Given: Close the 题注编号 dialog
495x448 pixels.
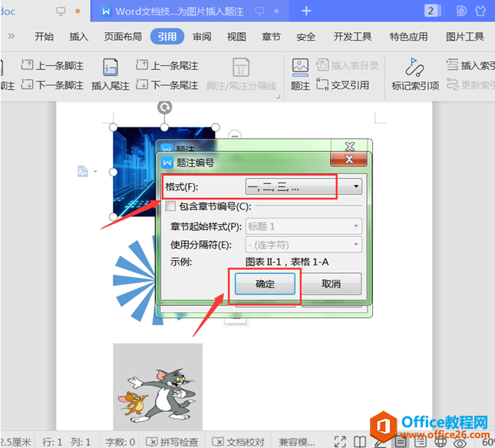Looking at the screenshot, I should pos(348,160).
